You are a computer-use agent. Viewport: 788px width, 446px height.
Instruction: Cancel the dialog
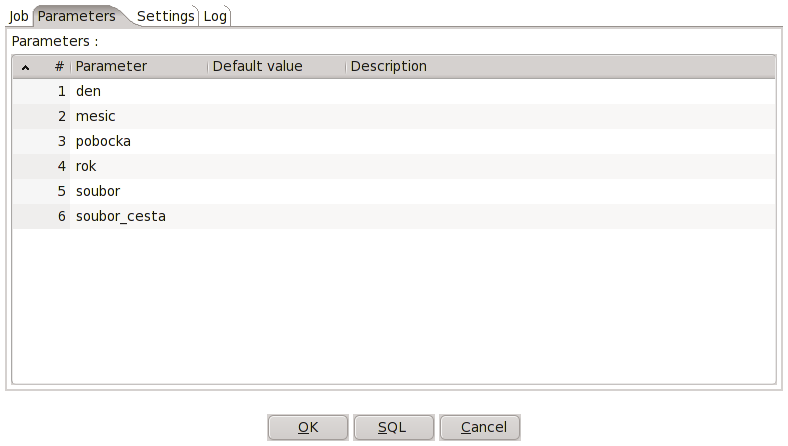(x=480, y=427)
